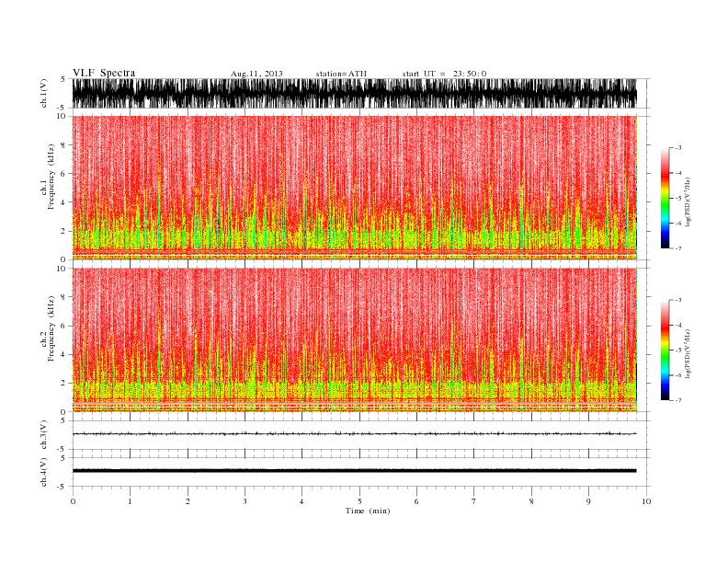The image size is (728, 563).
Task: Click the '-3' label on ch.1 colorbar
Action: click(x=678, y=148)
